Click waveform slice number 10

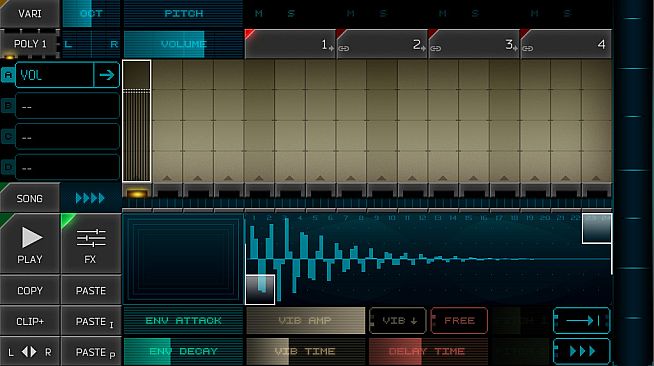pos(391,218)
